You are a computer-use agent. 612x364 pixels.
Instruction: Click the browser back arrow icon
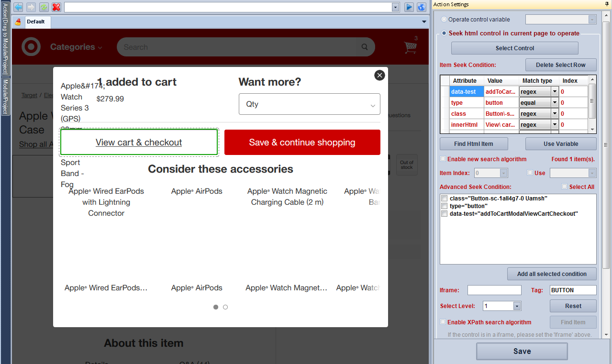click(x=18, y=7)
